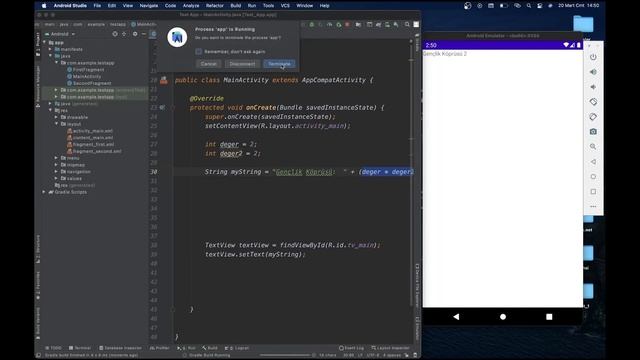This screenshot has width=640, height=360.
Task: Hide the project panel with minus icon
Action: tap(144, 34)
